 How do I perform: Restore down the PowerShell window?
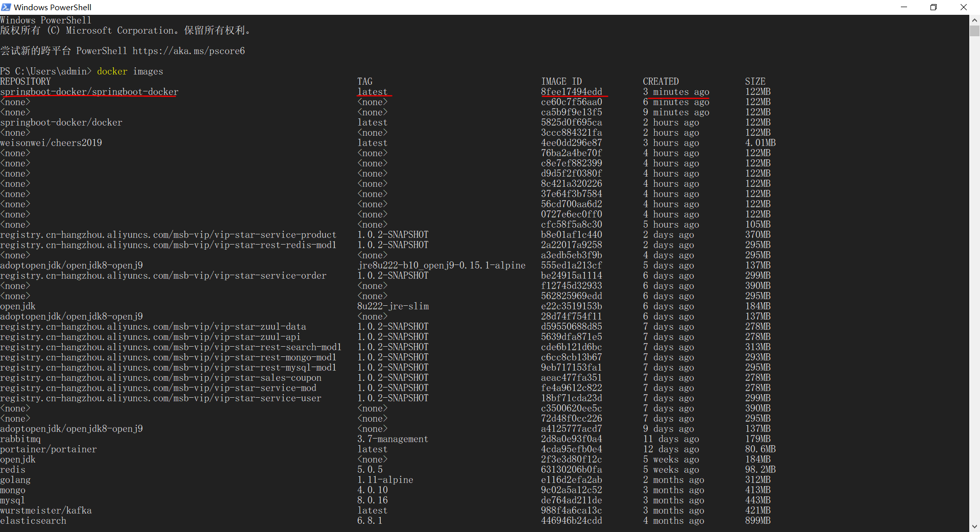click(x=934, y=7)
